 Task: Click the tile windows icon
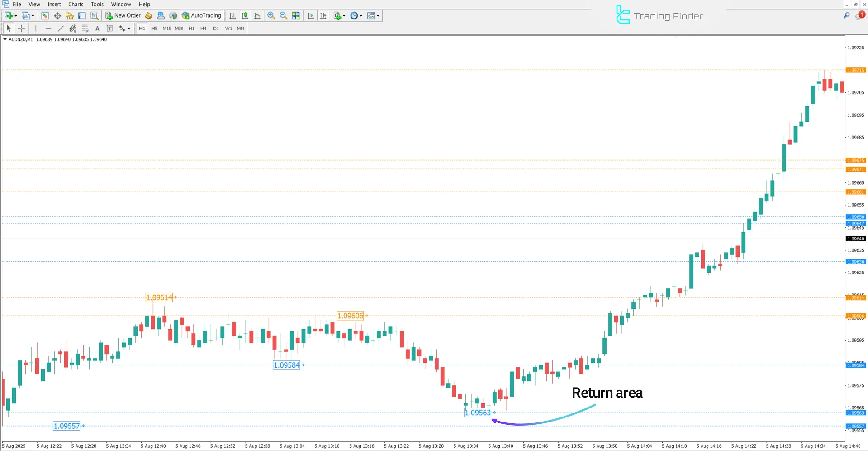tap(296, 16)
